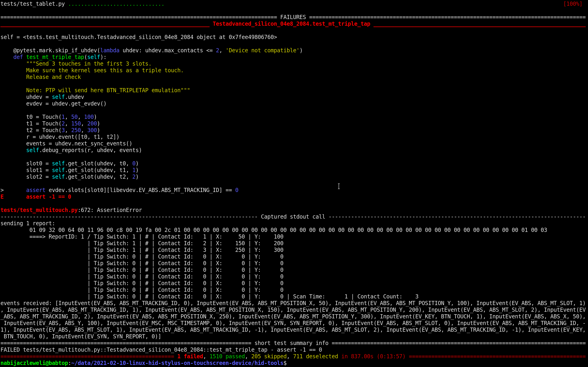588x367 pixels.
Task: Click the 'sending 1 report:' line
Action: (28, 223)
